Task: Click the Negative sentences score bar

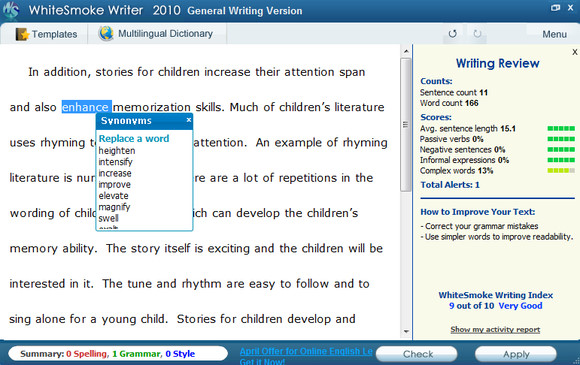Action: click(x=561, y=149)
